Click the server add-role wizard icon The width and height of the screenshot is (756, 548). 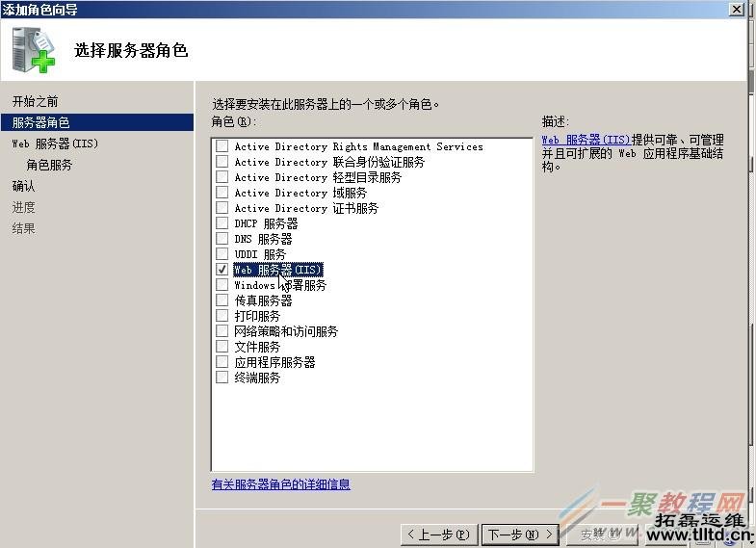tap(33, 50)
